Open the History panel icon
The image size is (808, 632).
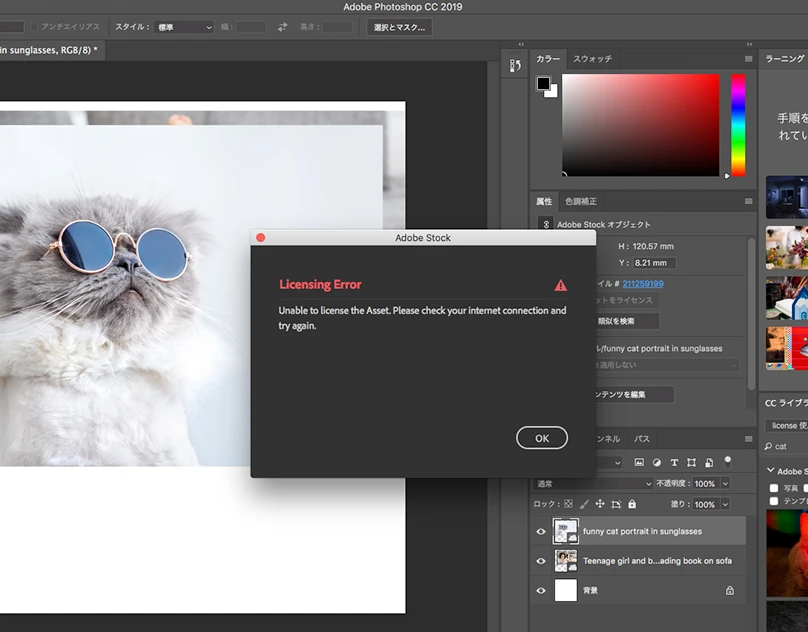pos(515,66)
